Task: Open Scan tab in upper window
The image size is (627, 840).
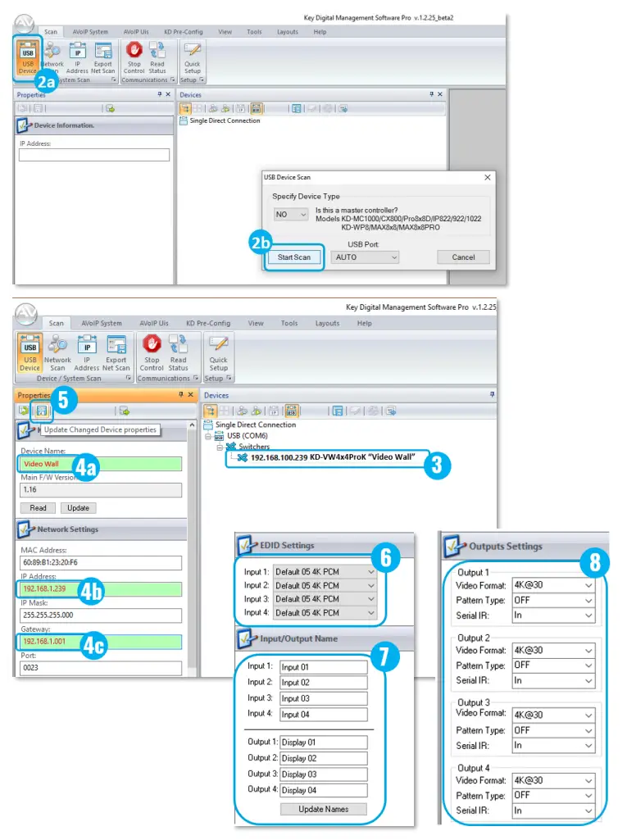Action: coord(51,32)
